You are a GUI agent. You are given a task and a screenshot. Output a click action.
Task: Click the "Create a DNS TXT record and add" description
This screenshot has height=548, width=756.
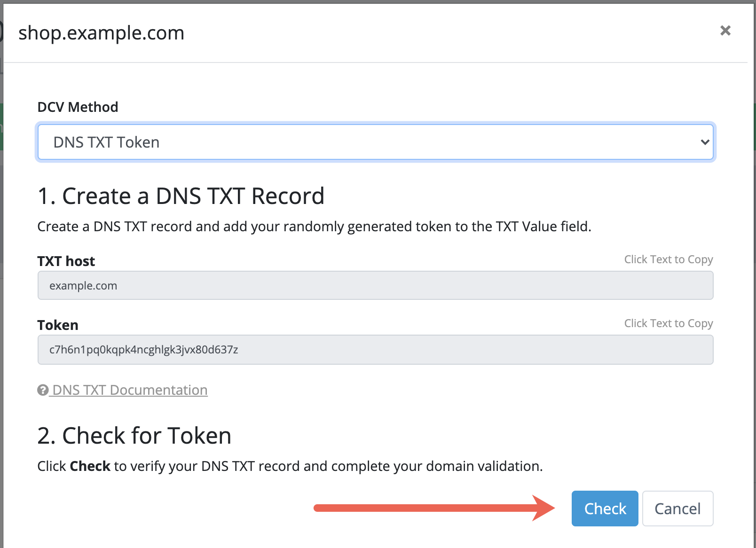(x=314, y=227)
